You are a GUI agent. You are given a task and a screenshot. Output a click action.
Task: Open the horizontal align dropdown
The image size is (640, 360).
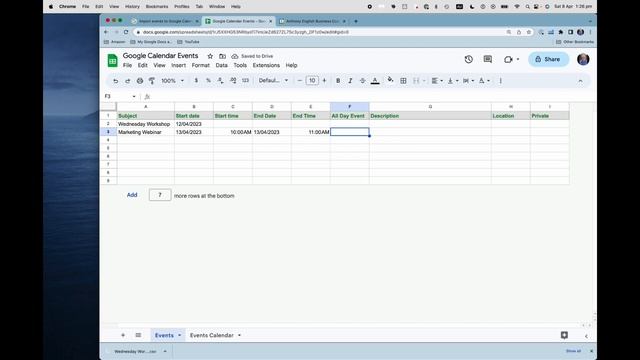pos(437,81)
